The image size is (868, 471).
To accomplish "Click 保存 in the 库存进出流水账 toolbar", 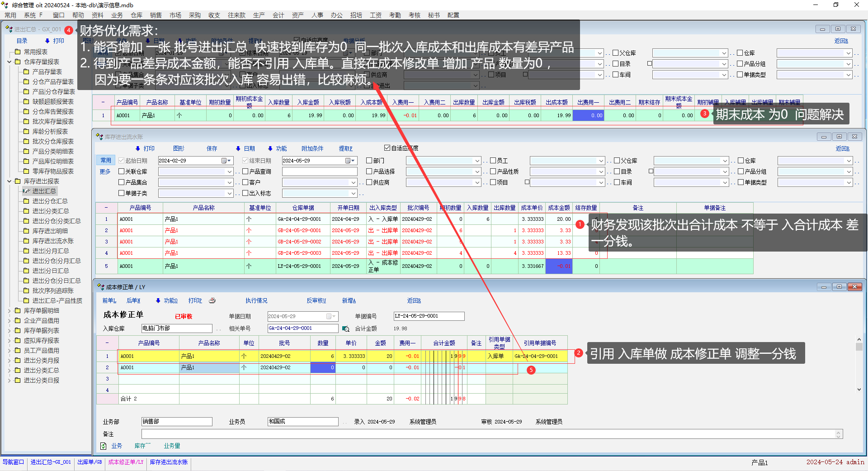I will click(x=212, y=148).
